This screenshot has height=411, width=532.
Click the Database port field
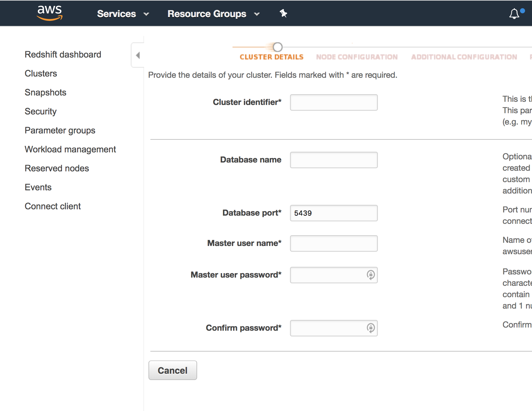click(x=334, y=213)
